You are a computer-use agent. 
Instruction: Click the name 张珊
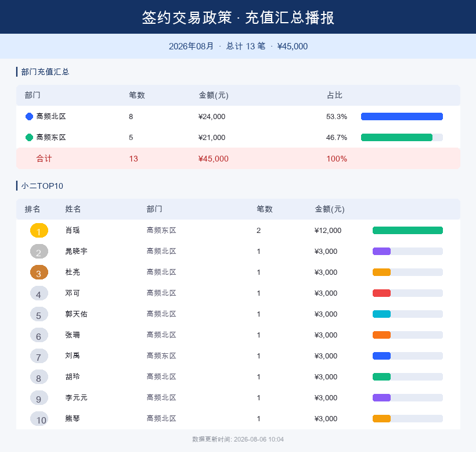(x=73, y=335)
